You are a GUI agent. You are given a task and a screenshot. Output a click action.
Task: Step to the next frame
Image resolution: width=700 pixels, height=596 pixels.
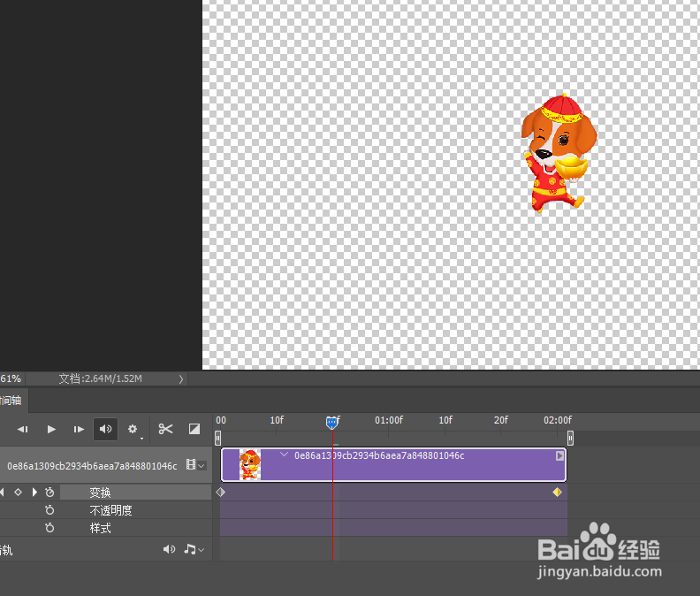(x=79, y=430)
